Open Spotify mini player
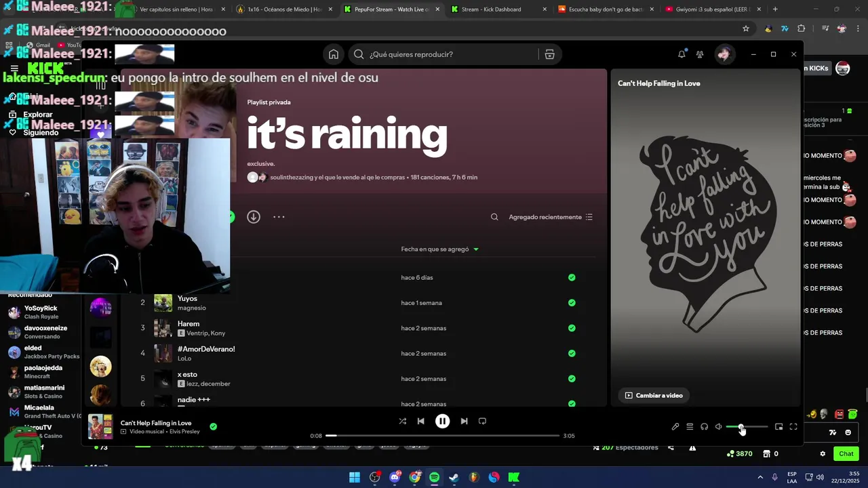This screenshot has height=488, width=868. [x=778, y=427]
